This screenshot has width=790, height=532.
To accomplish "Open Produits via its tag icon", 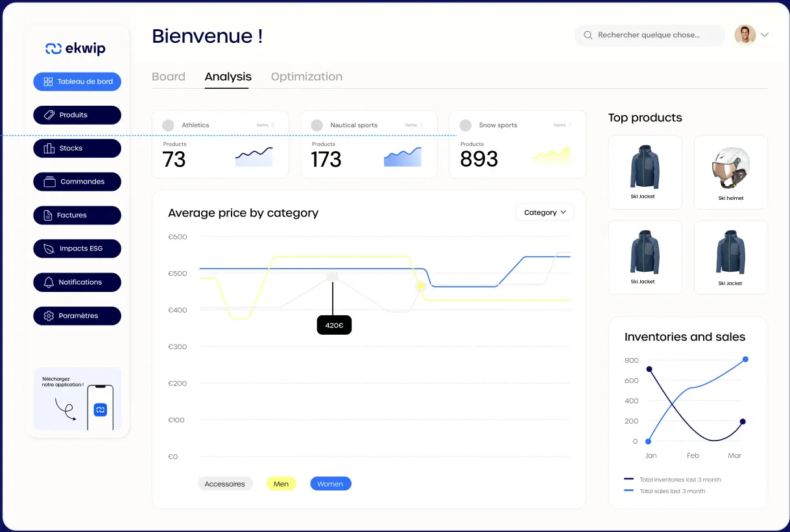I will click(x=49, y=115).
